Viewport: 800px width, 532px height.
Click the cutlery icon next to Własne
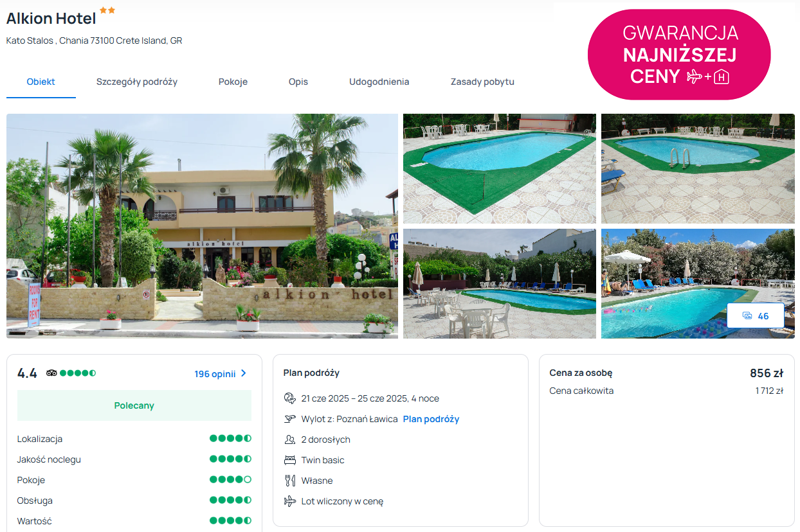(x=289, y=481)
